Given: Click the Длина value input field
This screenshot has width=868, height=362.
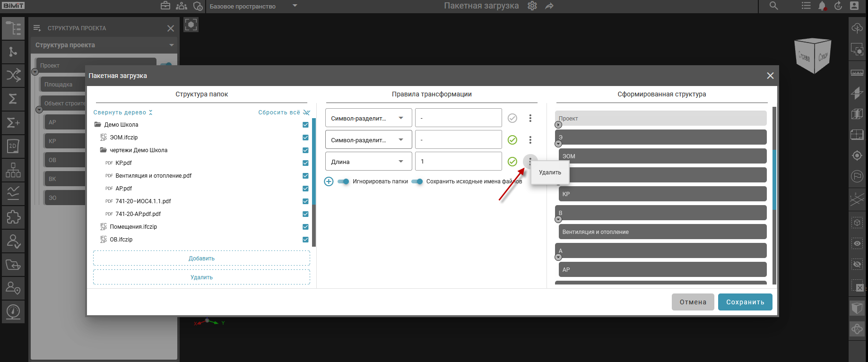Looking at the screenshot, I should coord(458,162).
